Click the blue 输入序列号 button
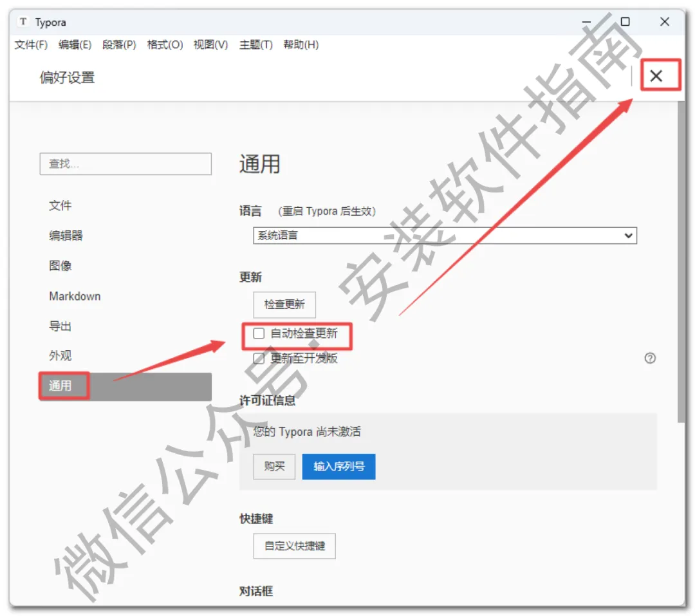The image size is (695, 616). tap(338, 467)
